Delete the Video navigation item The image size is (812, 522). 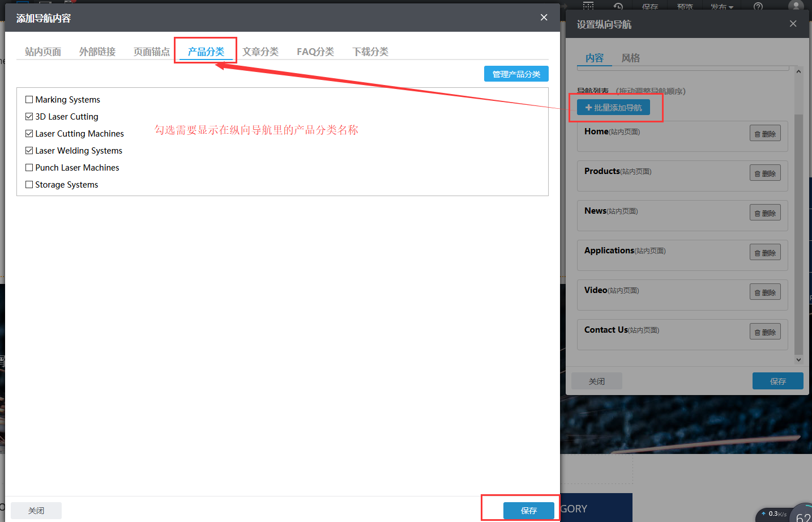tap(765, 291)
